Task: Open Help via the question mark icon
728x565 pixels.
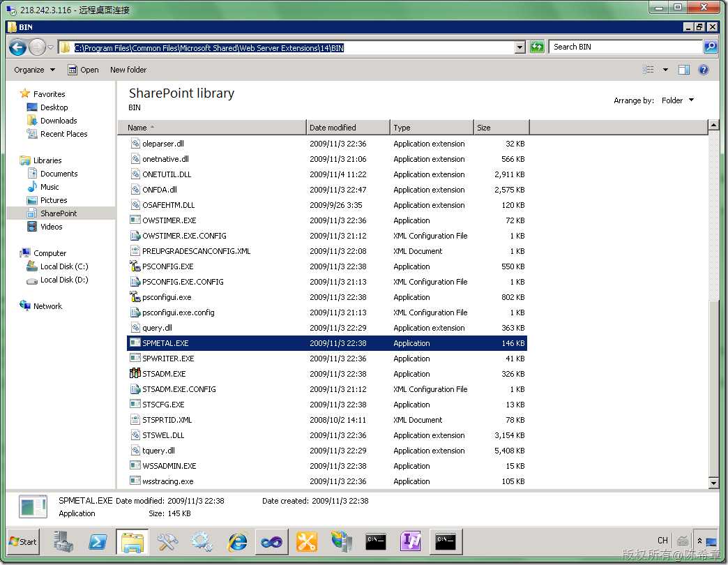Action: 704,70
